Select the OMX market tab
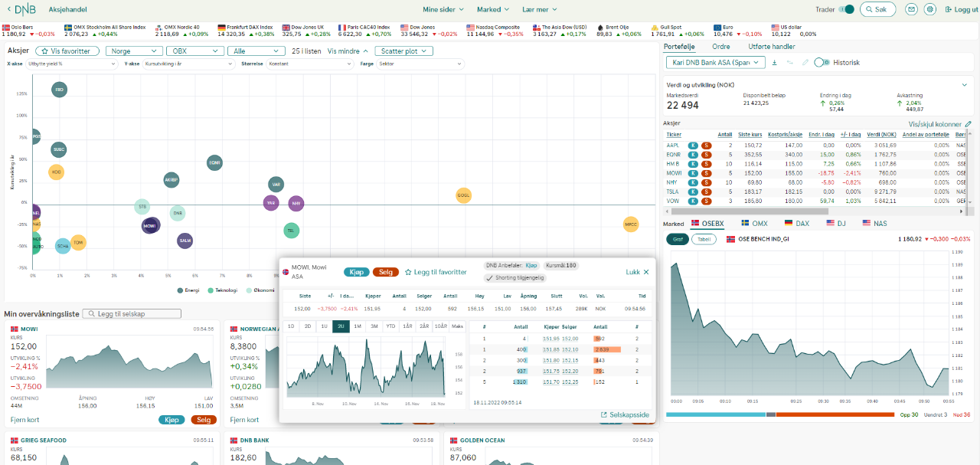The width and height of the screenshot is (980, 465). (754, 224)
